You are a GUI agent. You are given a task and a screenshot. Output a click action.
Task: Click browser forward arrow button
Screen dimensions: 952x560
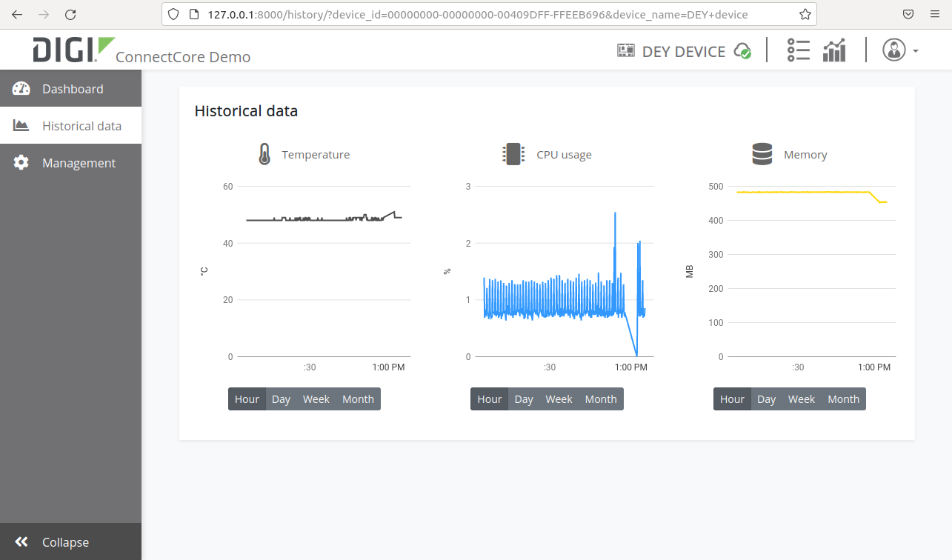tap(44, 14)
